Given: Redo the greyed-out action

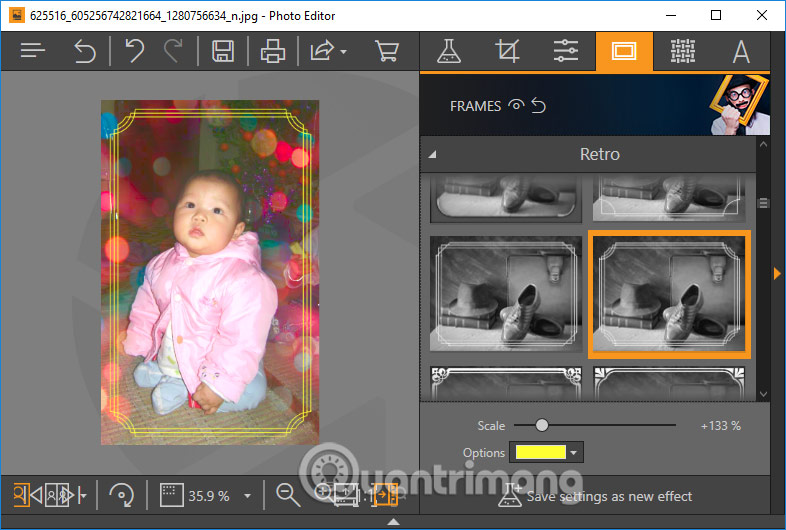Looking at the screenshot, I should pyautogui.click(x=173, y=51).
